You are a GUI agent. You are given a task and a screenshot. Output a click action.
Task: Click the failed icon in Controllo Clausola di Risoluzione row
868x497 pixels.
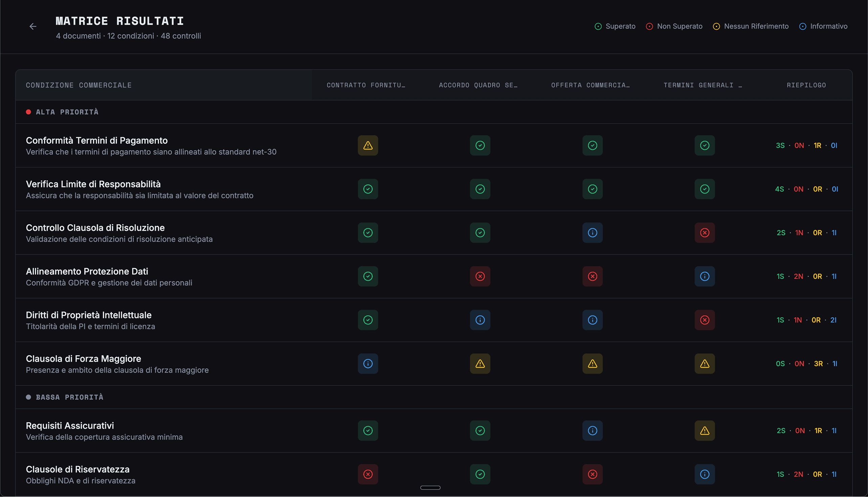pos(705,233)
